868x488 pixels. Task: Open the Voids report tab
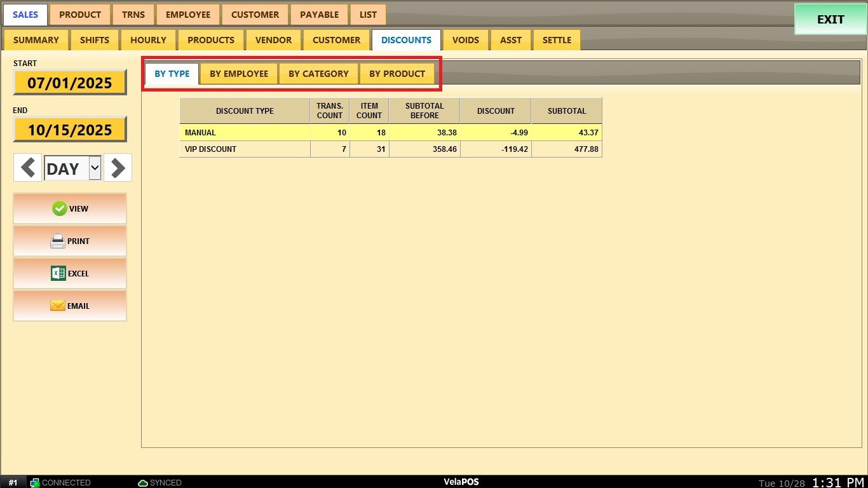pyautogui.click(x=465, y=40)
